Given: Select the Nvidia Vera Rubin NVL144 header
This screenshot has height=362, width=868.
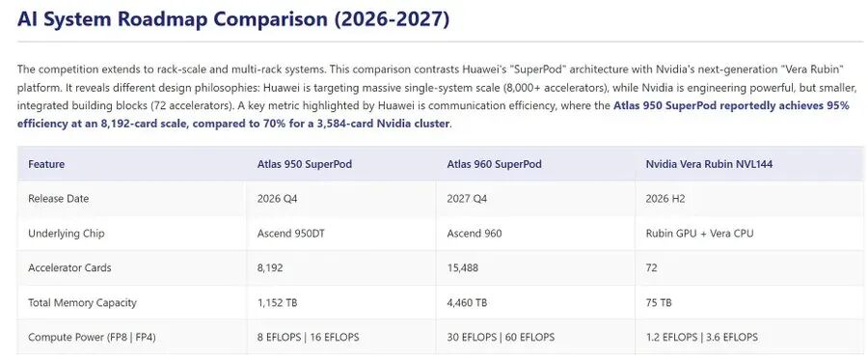Looking at the screenshot, I should click(x=709, y=164).
